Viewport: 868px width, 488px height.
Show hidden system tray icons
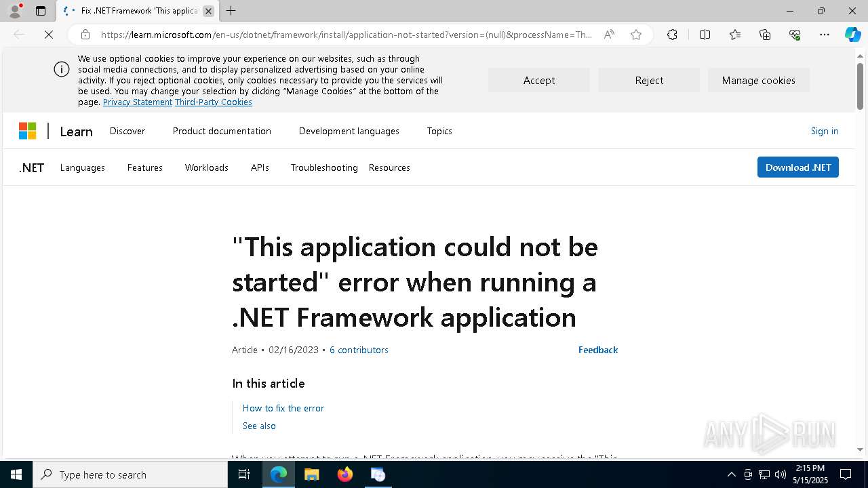[731, 474]
